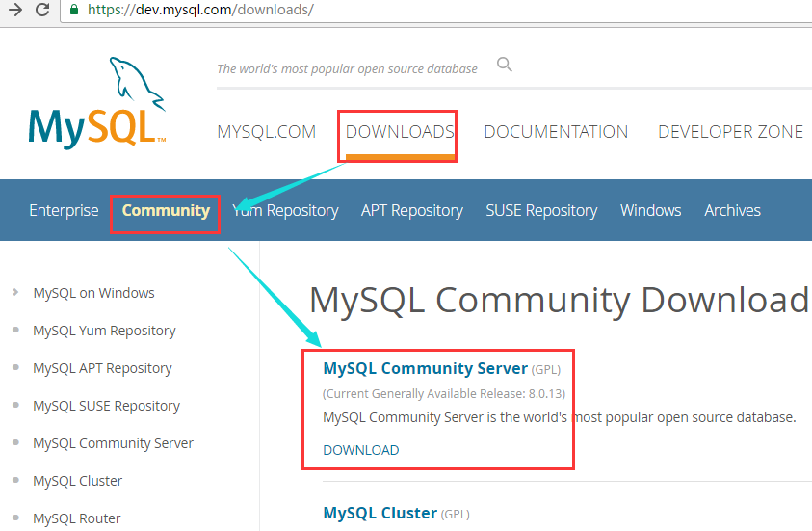This screenshot has width=812, height=531.
Task: Open Archives in the blue menu bar
Action: tap(732, 210)
